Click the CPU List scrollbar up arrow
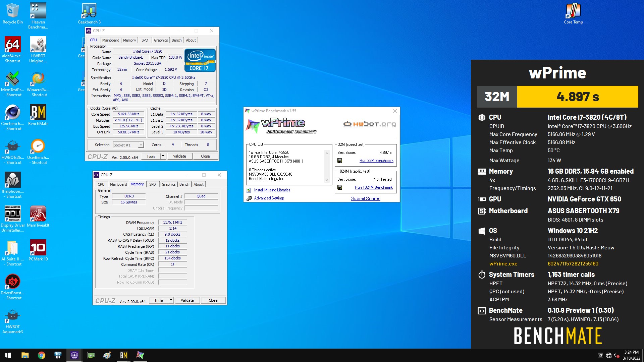This screenshot has height=362, width=644. (327, 153)
